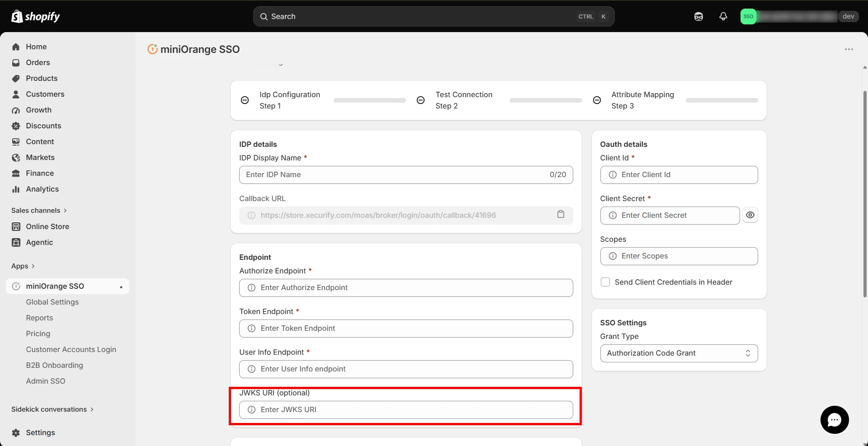Open the live chat bubble

click(835, 420)
